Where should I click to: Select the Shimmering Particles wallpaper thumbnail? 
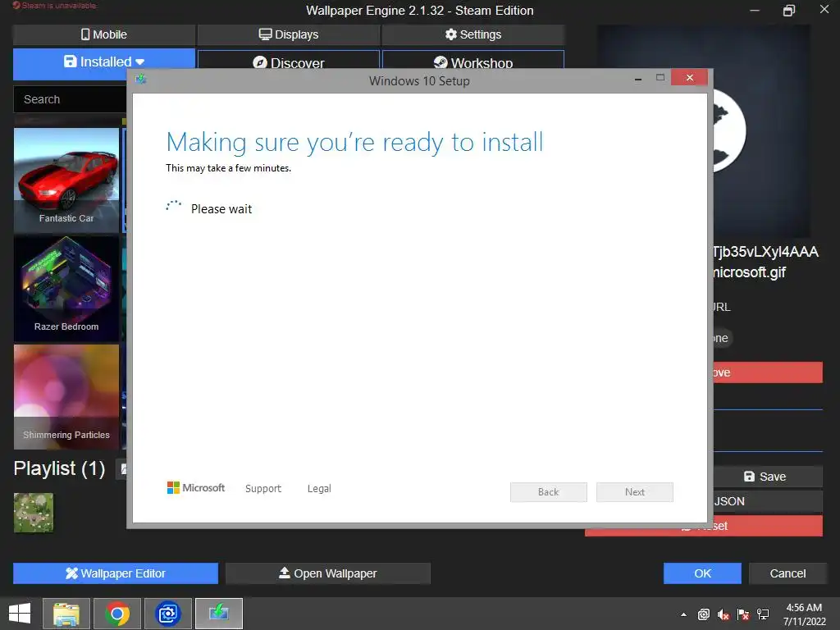point(66,397)
